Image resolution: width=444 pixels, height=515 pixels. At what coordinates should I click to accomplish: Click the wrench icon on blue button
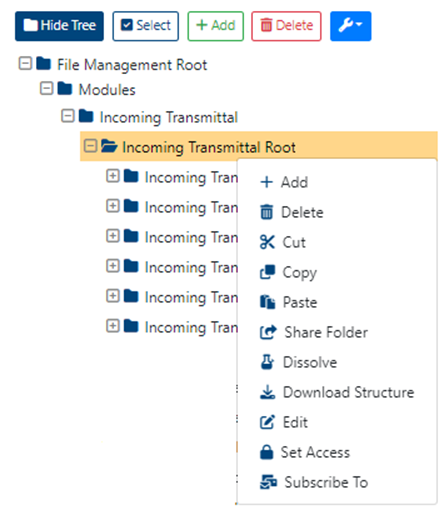[x=346, y=26]
